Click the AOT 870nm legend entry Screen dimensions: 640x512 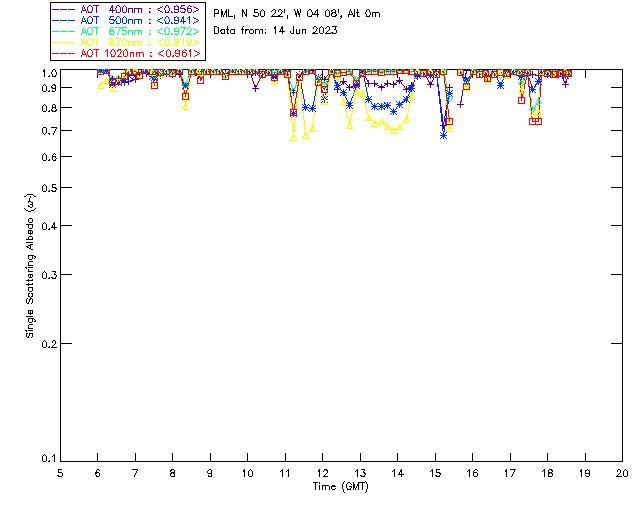(x=127, y=42)
